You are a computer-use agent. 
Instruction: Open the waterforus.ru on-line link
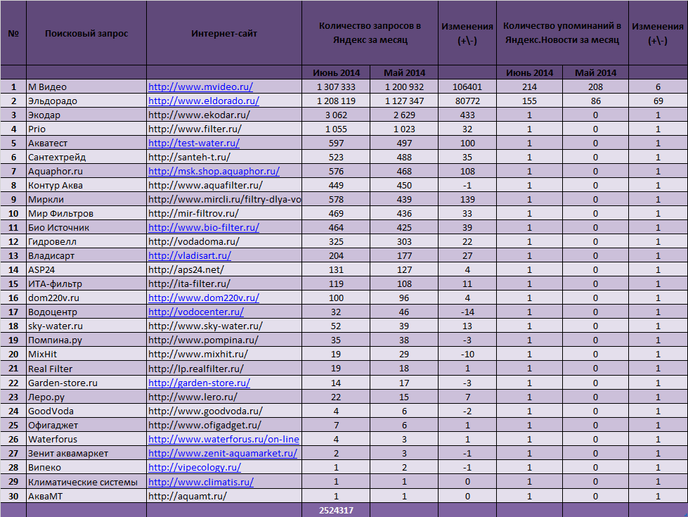(x=224, y=439)
